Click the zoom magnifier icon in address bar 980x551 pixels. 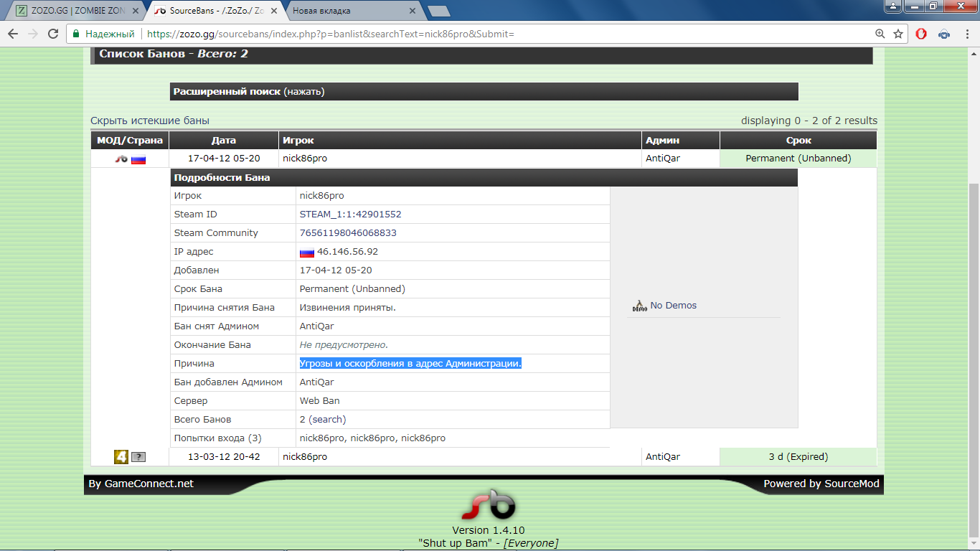(880, 34)
